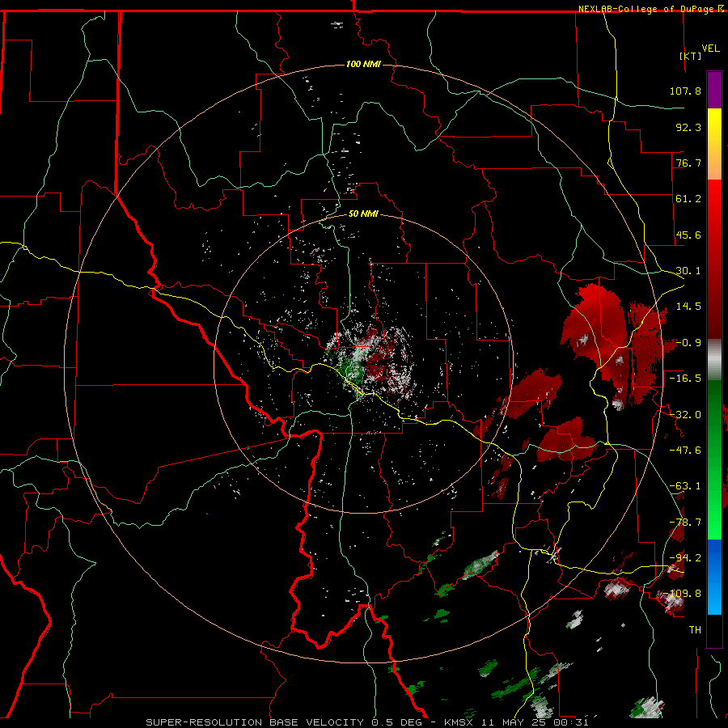Select the 92.3 value on velocity scale
The width and height of the screenshot is (728, 728).
click(688, 127)
